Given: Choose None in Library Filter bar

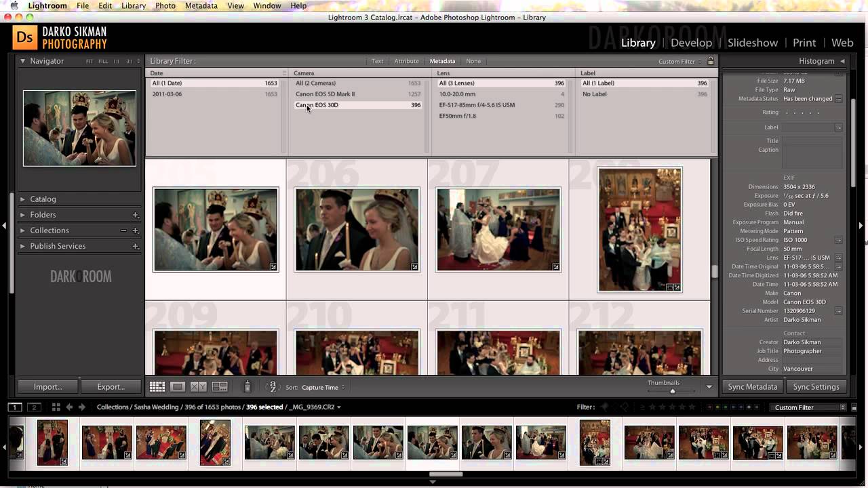Looking at the screenshot, I should pyautogui.click(x=473, y=61).
